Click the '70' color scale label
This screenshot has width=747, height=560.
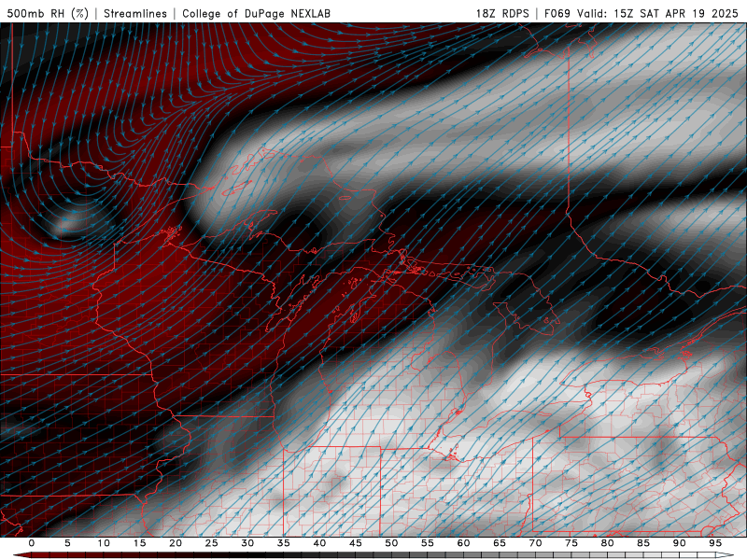click(535, 543)
